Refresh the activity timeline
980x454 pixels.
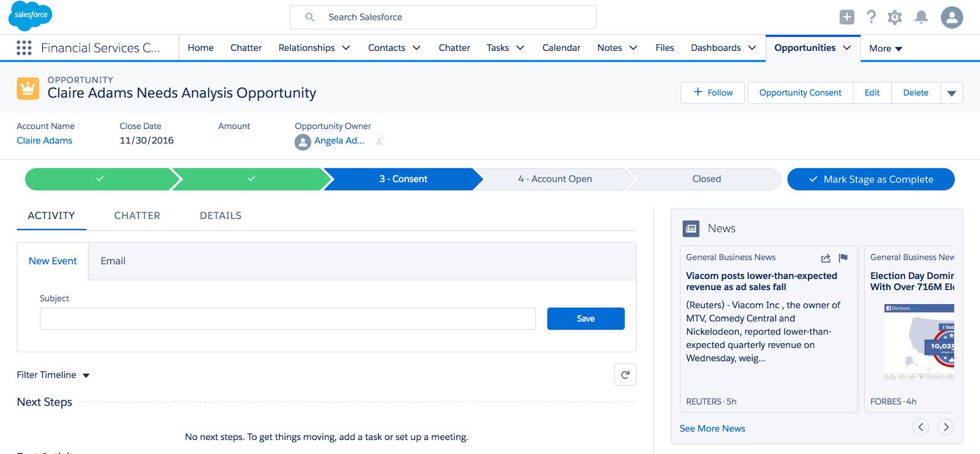coord(625,374)
